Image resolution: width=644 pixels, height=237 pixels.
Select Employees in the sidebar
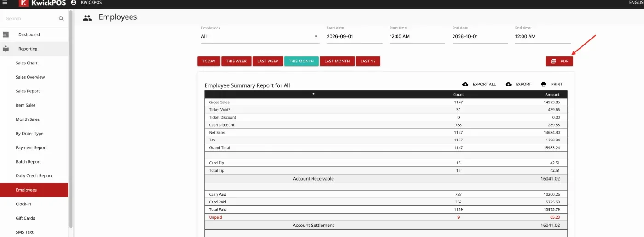pyautogui.click(x=34, y=190)
